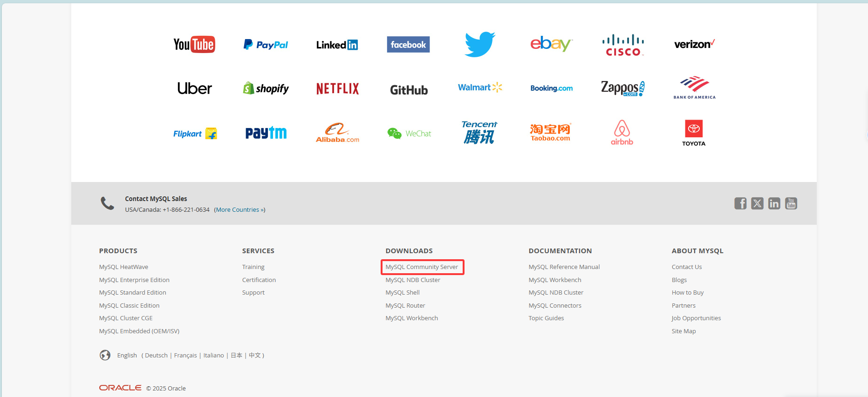Open MySQL Reference Manual link
The height and width of the screenshot is (397, 868).
click(x=564, y=267)
